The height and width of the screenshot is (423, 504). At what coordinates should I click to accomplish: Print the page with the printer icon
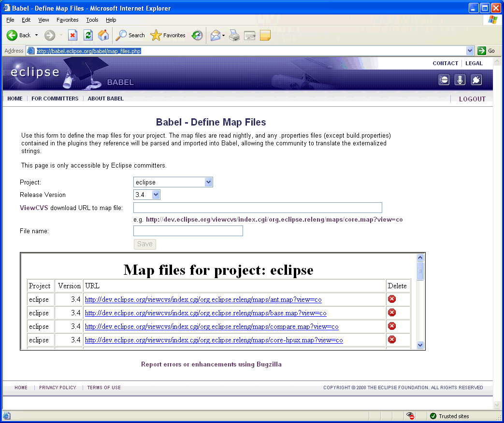(234, 35)
